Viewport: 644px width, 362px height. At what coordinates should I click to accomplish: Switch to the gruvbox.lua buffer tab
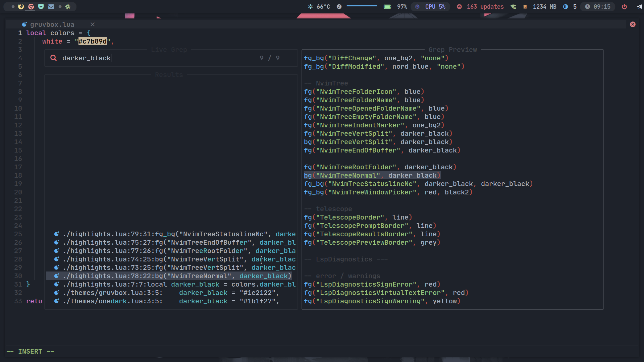(x=52, y=24)
